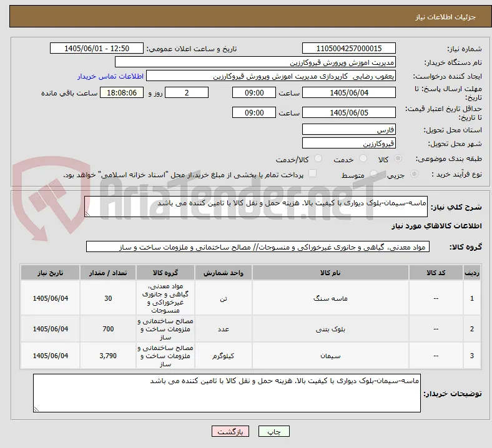The height and width of the screenshot is (448, 492).
Task: Click the چاپ (print) button
Action: click(x=273, y=431)
